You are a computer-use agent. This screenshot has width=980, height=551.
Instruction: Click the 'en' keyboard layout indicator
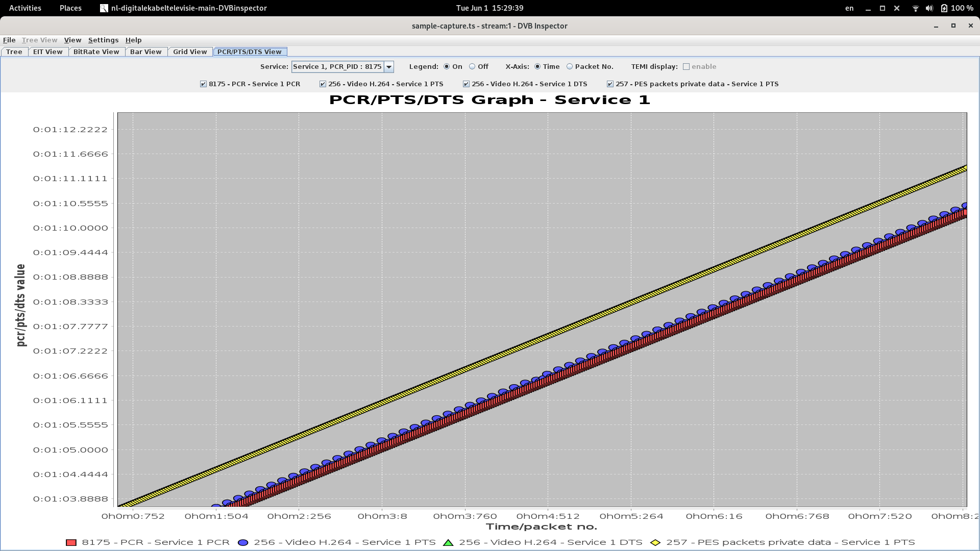coord(849,8)
